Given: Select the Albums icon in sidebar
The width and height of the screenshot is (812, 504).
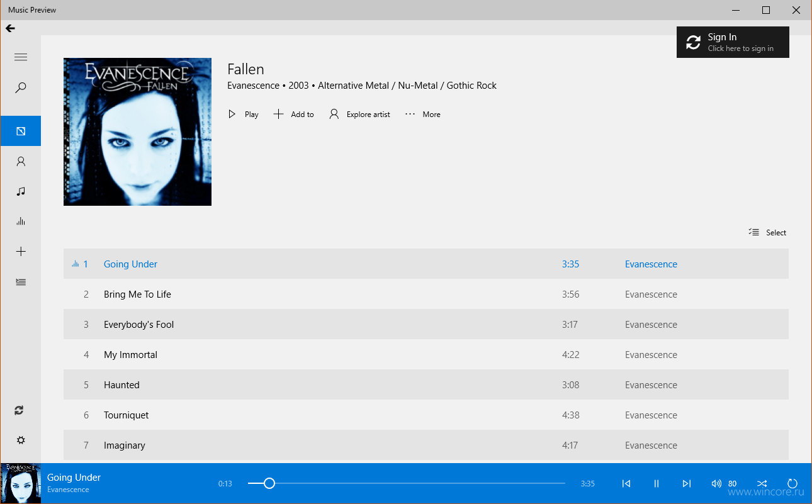Looking at the screenshot, I should tap(21, 131).
